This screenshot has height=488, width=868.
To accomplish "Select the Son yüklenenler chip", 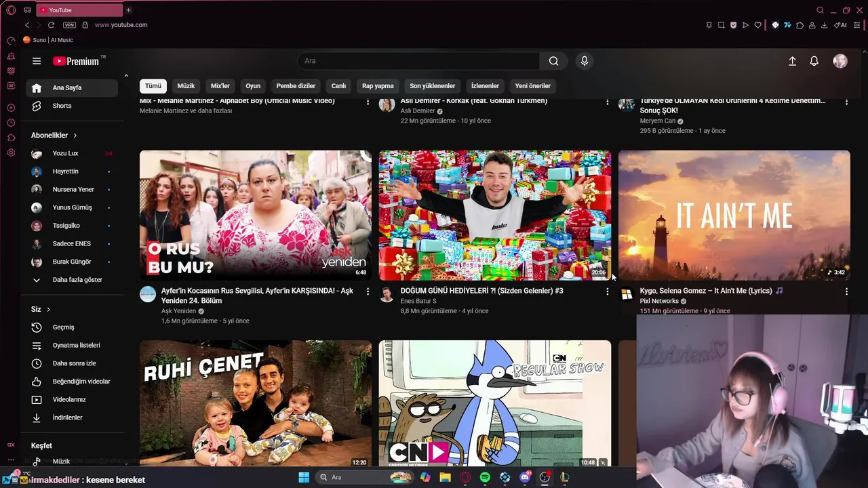I will click(433, 86).
